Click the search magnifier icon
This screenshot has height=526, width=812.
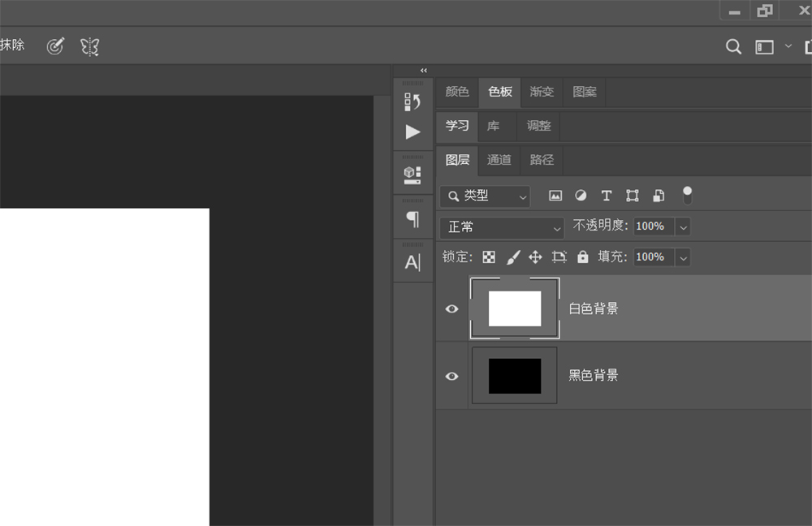[x=733, y=47]
